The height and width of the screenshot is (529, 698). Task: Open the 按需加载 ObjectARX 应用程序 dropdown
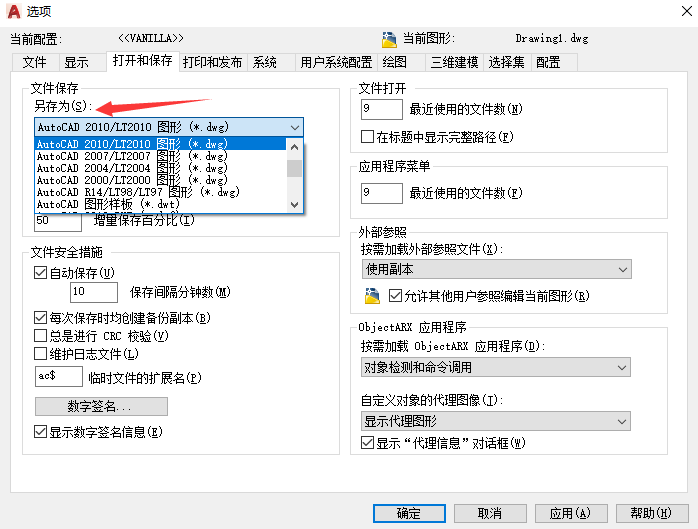pos(495,367)
